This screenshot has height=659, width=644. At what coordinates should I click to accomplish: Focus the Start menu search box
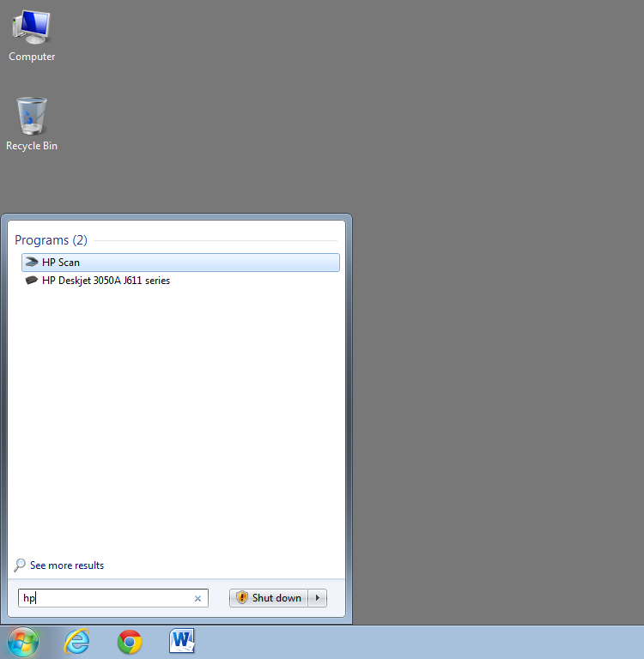(113, 598)
